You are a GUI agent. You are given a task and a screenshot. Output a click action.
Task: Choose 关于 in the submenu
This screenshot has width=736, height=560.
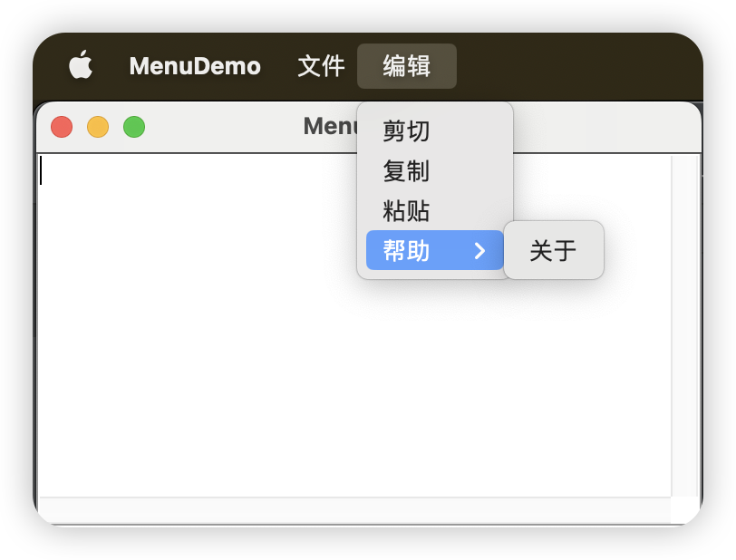553,251
